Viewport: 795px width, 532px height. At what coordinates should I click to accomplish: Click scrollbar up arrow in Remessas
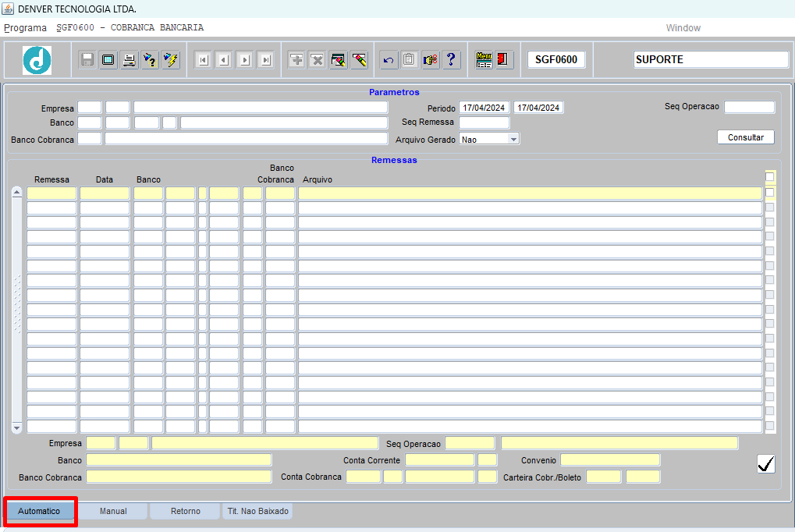[16, 192]
